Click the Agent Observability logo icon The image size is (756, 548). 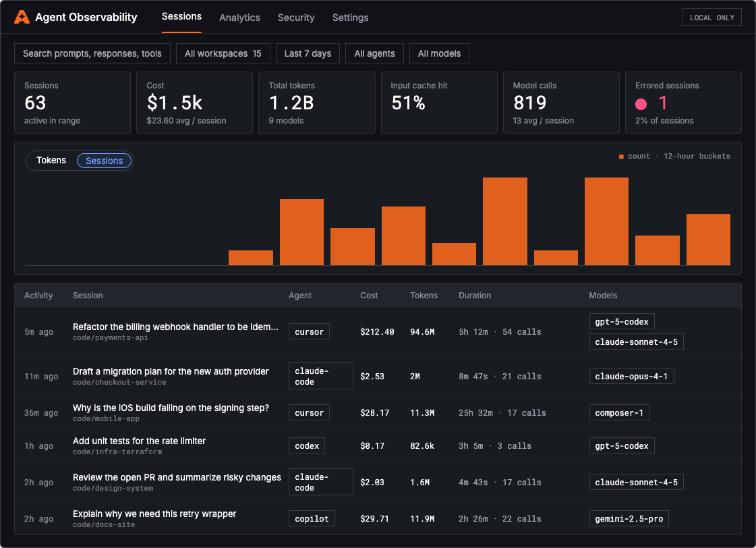22,18
